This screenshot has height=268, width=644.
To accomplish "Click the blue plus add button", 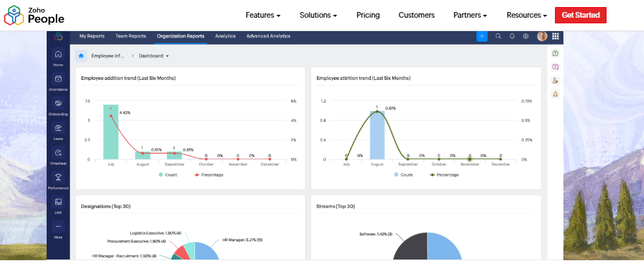I will (x=482, y=36).
